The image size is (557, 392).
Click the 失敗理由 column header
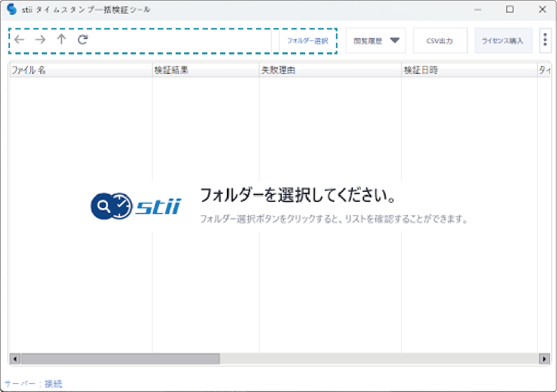330,70
